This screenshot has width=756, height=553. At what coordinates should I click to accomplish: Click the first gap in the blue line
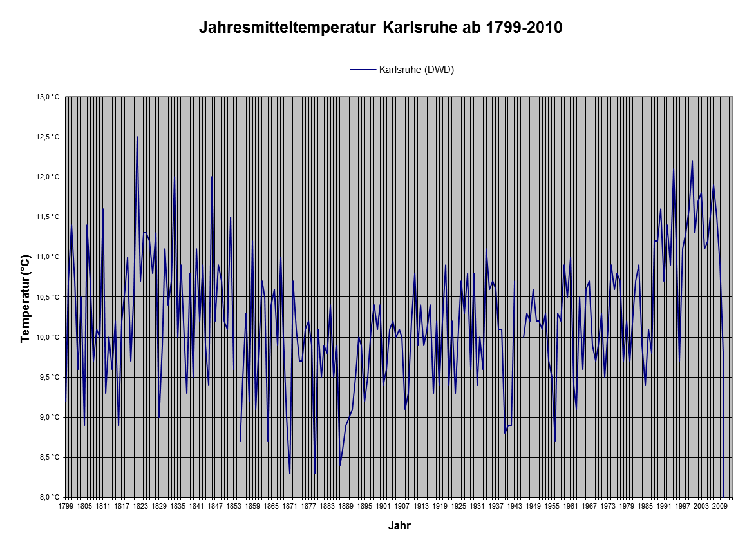tap(236, 406)
